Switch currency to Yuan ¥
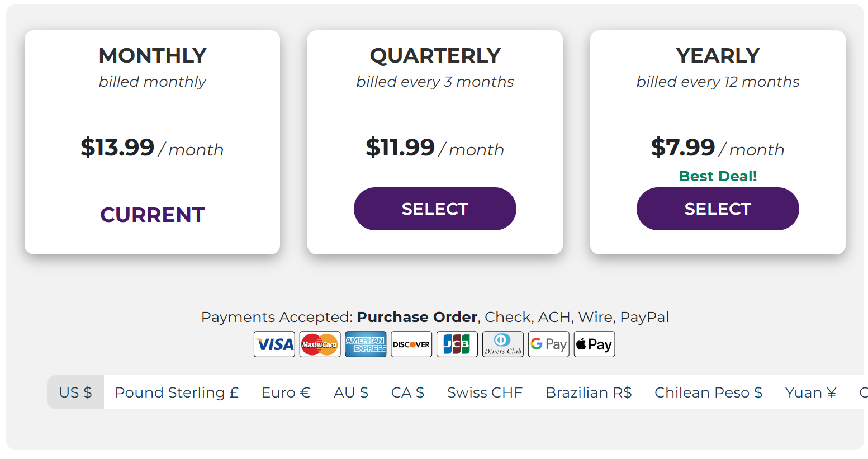Viewport: 868px width, 459px height. [810, 392]
